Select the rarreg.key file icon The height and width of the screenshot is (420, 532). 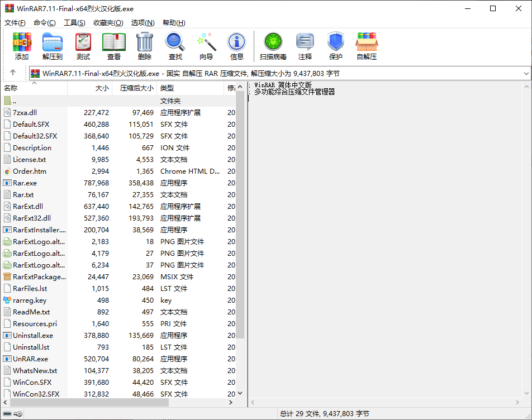(x=7, y=300)
